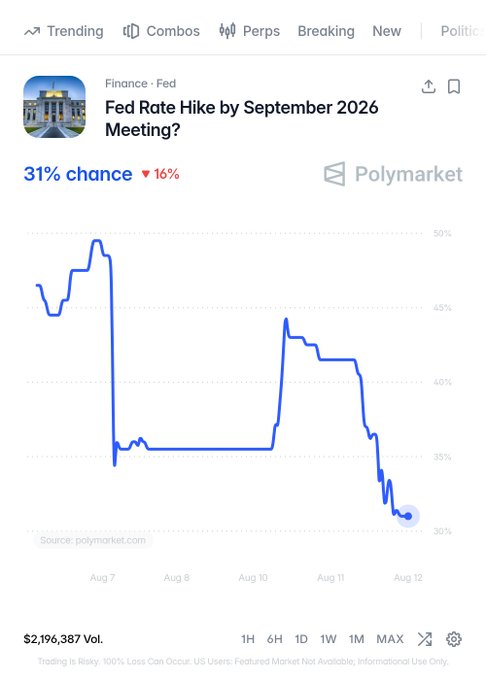Select the New tab

click(387, 31)
